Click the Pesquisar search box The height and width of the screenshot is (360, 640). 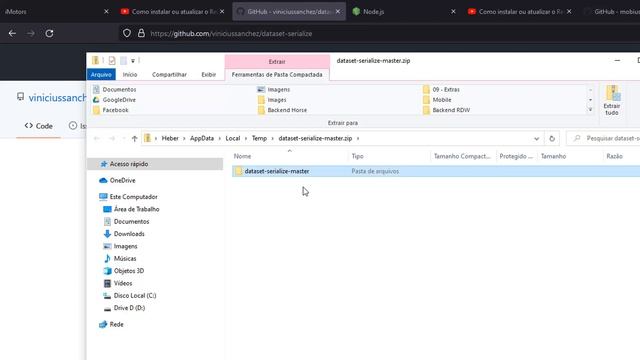(x=604, y=139)
